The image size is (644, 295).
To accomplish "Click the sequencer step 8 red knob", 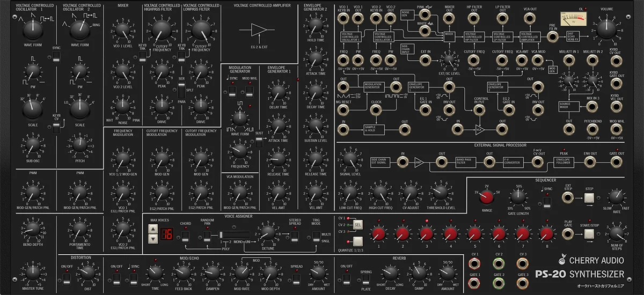I will point(546,233).
